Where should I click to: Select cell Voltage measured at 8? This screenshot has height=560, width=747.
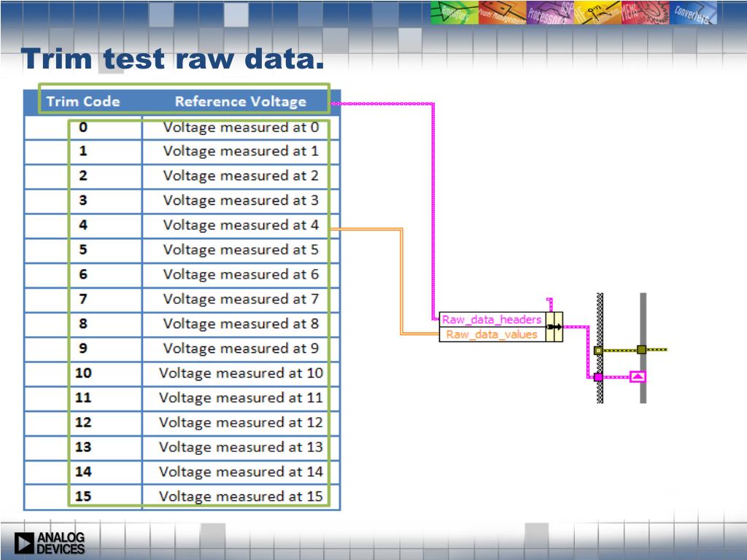(x=241, y=324)
